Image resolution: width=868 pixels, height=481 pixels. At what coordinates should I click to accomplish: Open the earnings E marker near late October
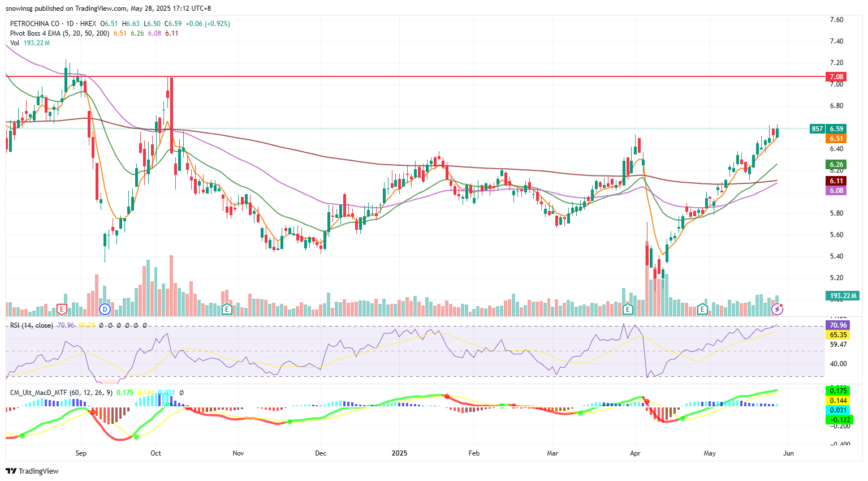227,309
